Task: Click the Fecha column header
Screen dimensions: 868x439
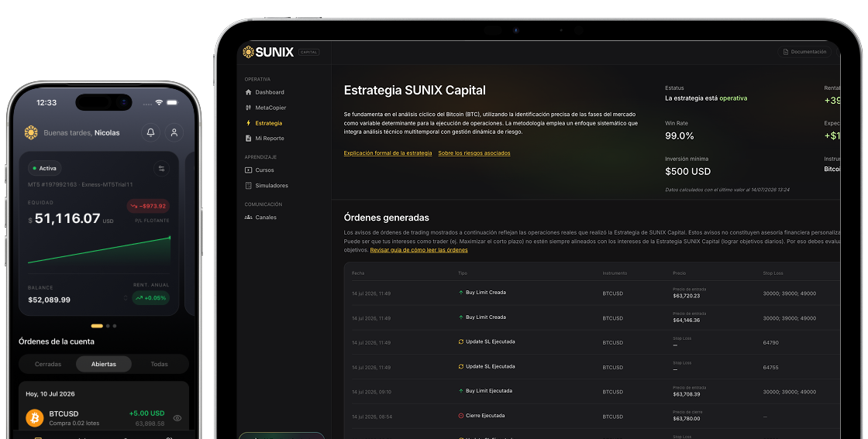Action: tap(358, 273)
